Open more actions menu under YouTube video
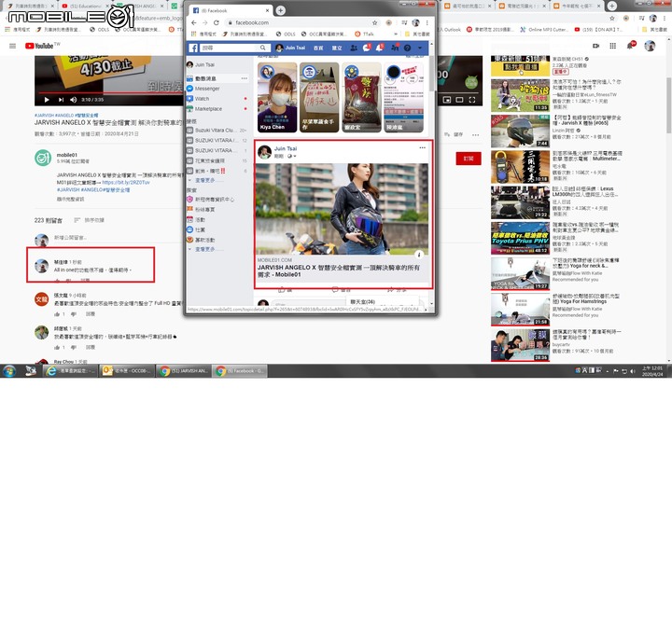Screen dimensions: 672x637 click(475, 134)
